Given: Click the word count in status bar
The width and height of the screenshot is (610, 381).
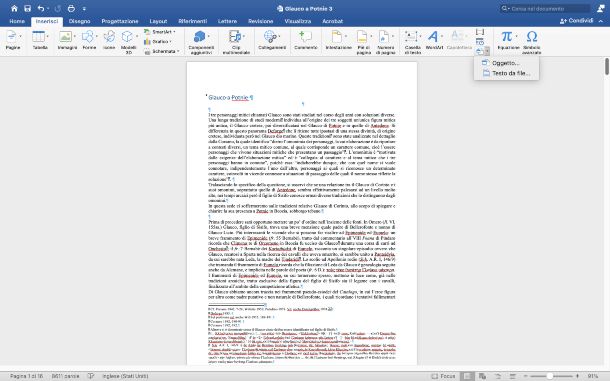Looking at the screenshot, I should [x=65, y=376].
